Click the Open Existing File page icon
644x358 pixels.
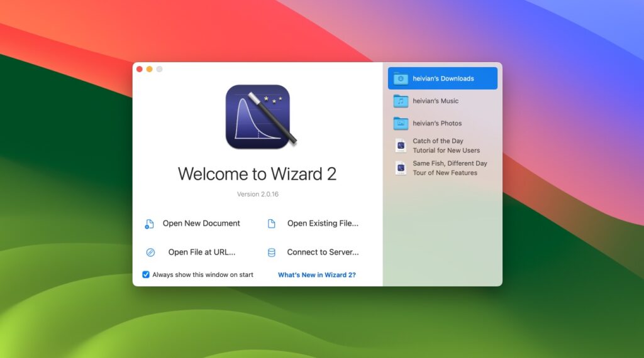272,224
